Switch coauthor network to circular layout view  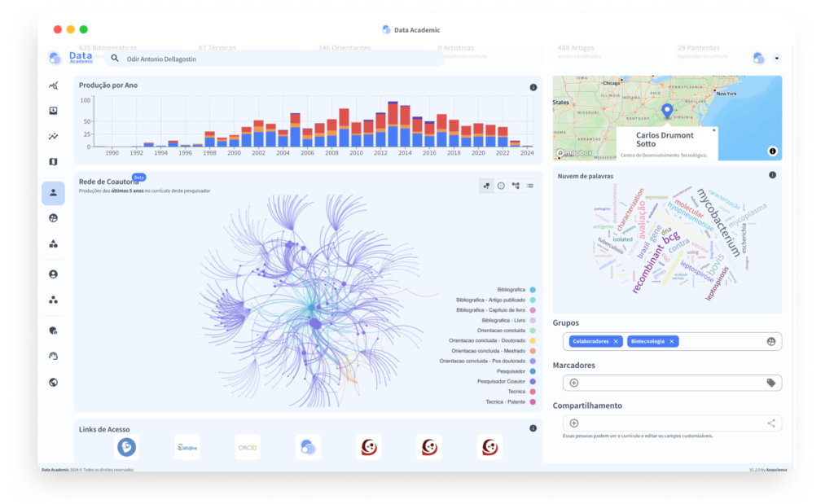[501, 186]
